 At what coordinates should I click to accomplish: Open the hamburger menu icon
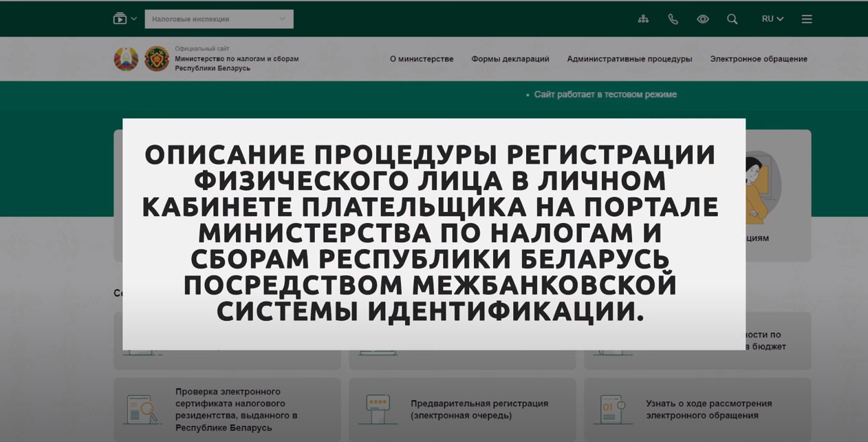(807, 19)
